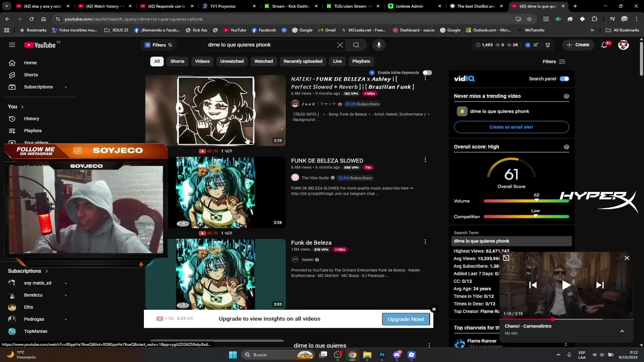Expand the You section

[x=16, y=107]
